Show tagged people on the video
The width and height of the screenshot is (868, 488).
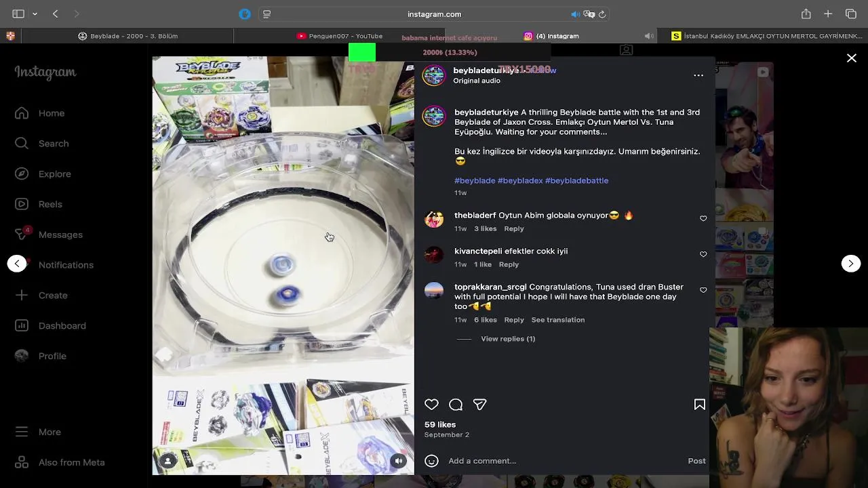167,461
